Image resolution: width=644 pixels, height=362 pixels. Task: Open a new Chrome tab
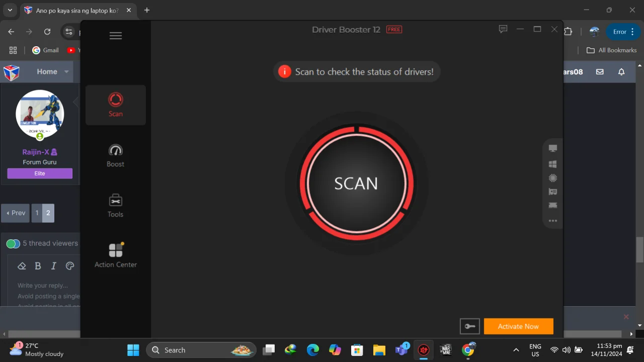147,10
